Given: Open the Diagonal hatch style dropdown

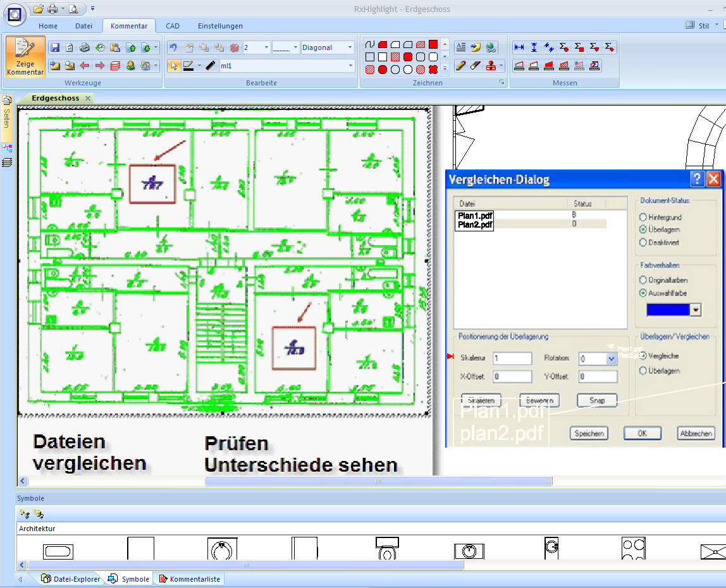Looking at the screenshot, I should (349, 47).
